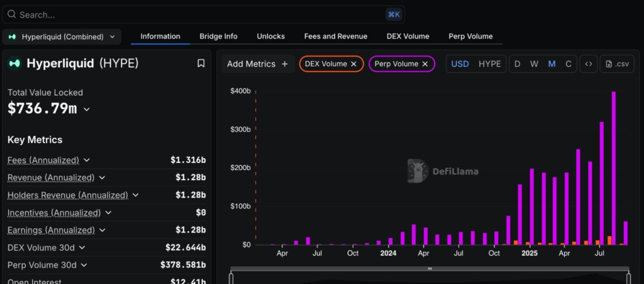Expand Holders Revenue (Annualized) details
Screen dimensions: 644x284
(136, 195)
